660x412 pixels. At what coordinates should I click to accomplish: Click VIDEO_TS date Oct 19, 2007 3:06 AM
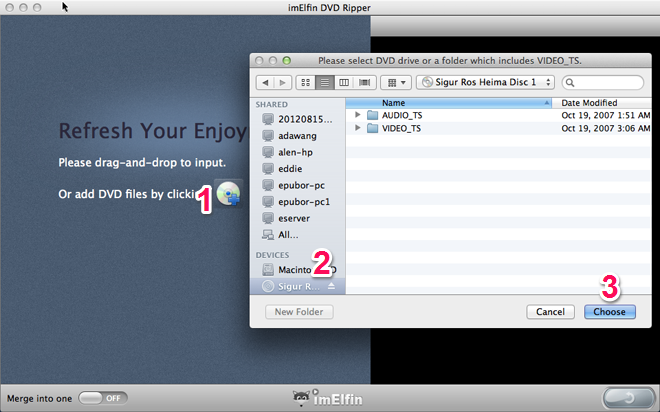pyautogui.click(x=605, y=128)
